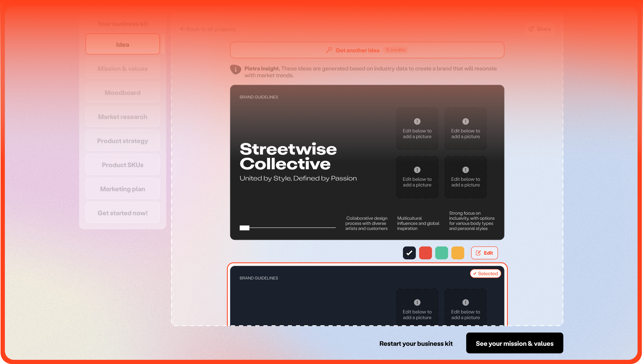Switch to Mission & values tab
The image size is (643, 364).
point(123,68)
